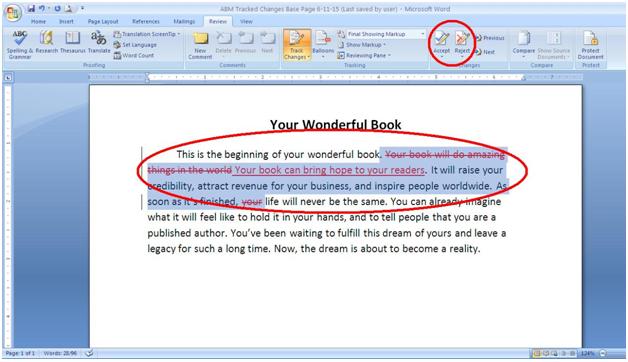Image resolution: width=628 pixels, height=362 pixels.
Task: Click the Word Count button
Action: click(134, 56)
